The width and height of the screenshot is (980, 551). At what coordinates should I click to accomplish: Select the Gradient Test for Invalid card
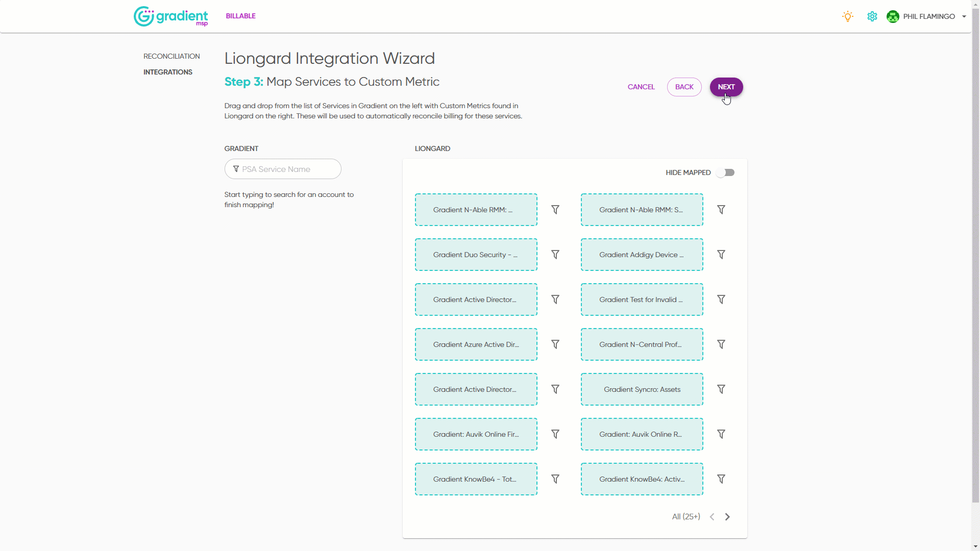(642, 299)
